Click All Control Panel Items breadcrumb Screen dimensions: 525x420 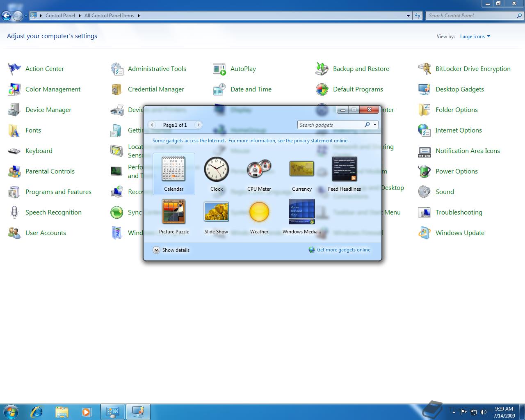pyautogui.click(x=109, y=16)
